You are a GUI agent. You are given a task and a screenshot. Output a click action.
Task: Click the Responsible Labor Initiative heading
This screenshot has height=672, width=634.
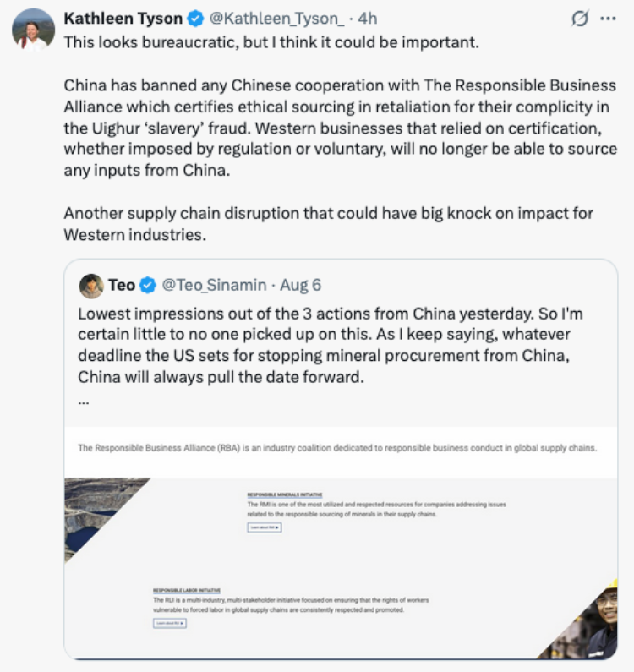pos(187,590)
